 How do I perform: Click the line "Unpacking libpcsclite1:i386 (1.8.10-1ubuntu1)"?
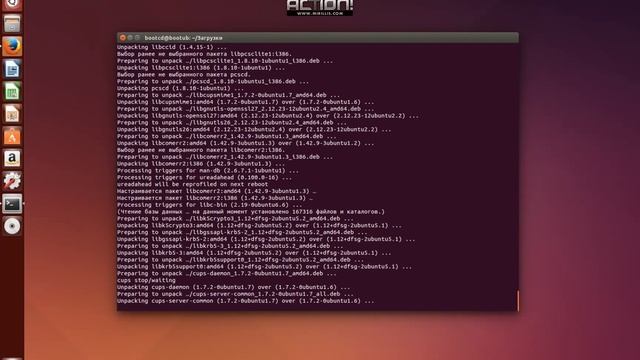(201, 68)
